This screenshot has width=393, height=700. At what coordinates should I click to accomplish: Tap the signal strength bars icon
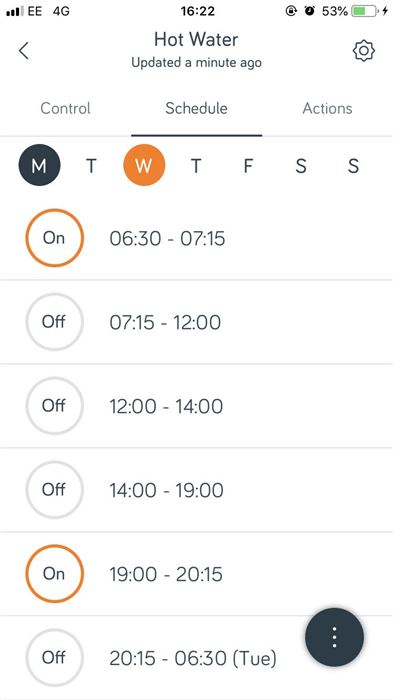click(x=15, y=12)
